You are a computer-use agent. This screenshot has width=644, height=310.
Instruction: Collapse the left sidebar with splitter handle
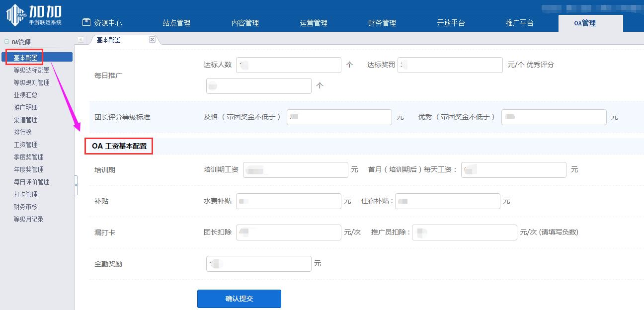[76, 185]
